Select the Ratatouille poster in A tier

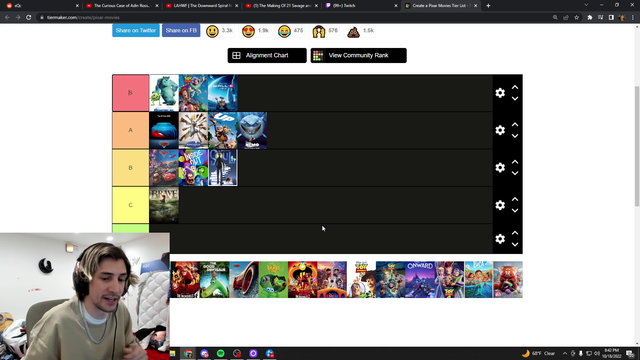[x=193, y=130]
